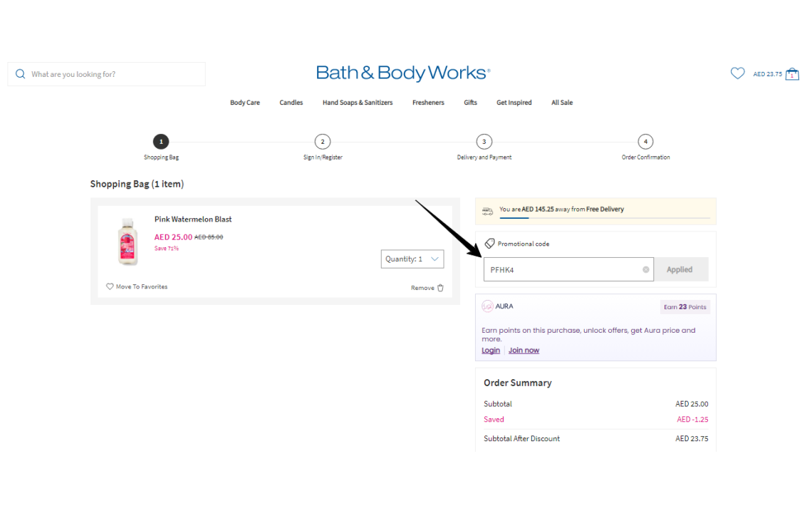The image size is (812, 513).
Task: Open the Gifts menu
Action: pyautogui.click(x=470, y=103)
